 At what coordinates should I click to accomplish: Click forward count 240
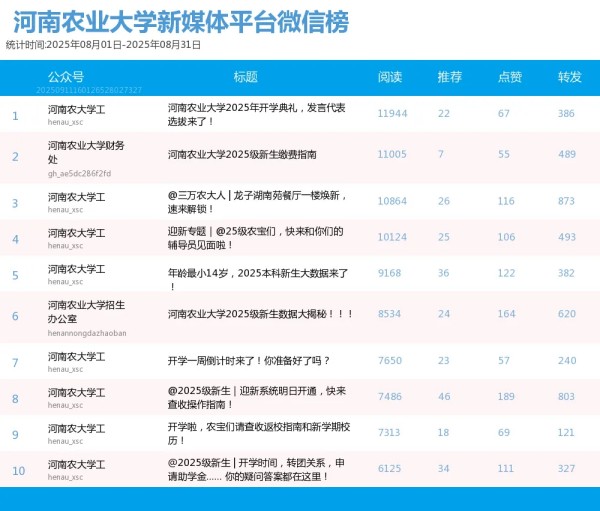click(x=567, y=361)
